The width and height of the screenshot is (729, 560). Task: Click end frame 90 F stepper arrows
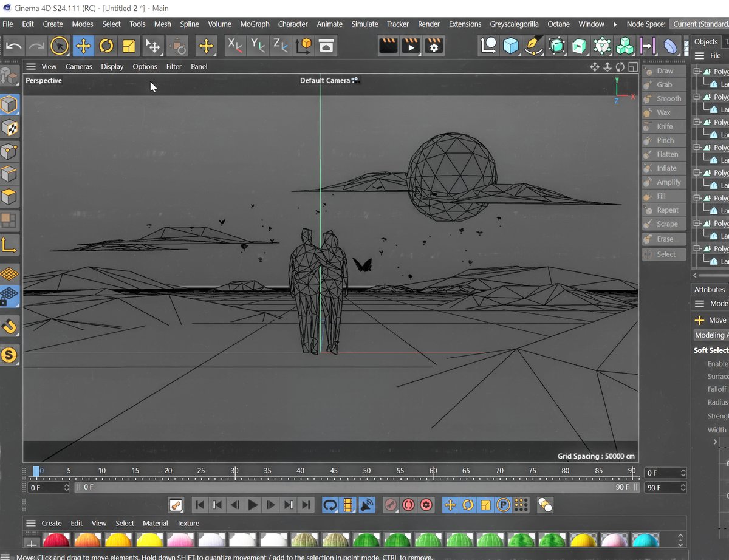(x=683, y=487)
